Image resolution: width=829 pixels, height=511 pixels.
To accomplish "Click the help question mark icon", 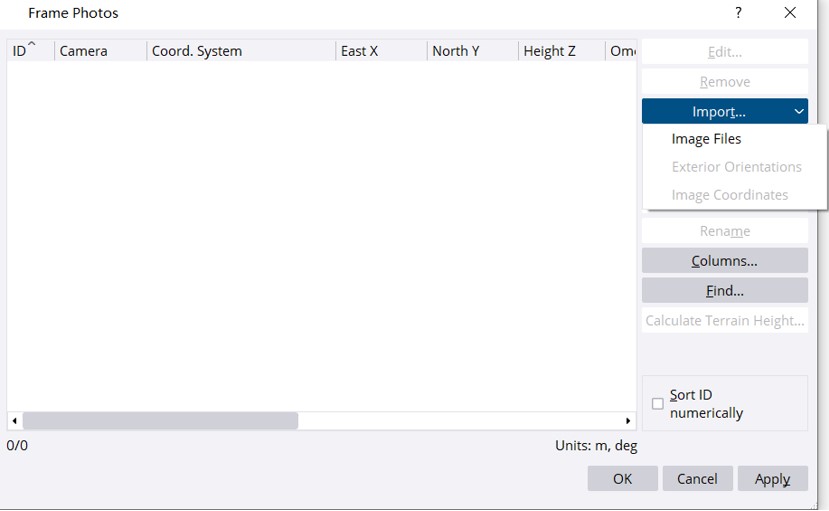I will [x=738, y=13].
